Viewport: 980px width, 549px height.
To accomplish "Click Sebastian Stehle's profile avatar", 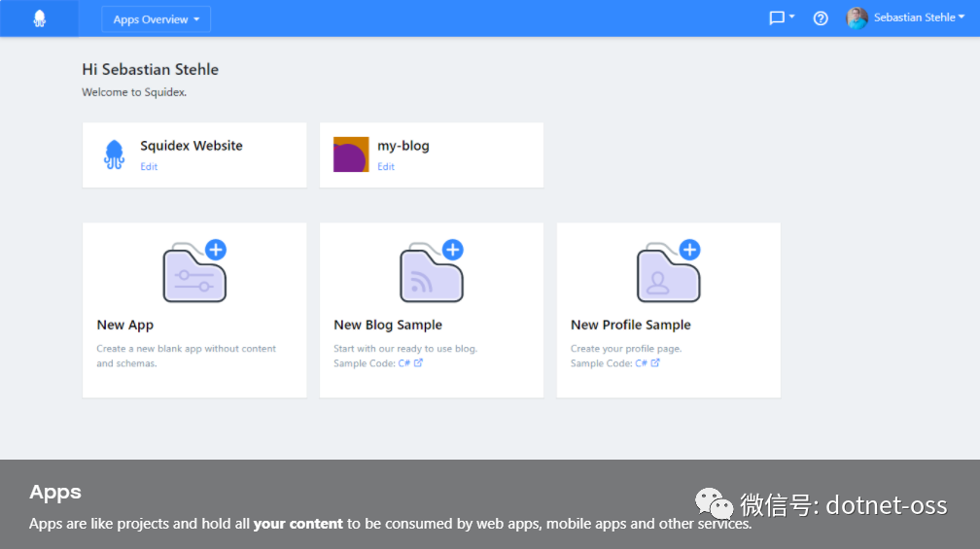I will [857, 18].
